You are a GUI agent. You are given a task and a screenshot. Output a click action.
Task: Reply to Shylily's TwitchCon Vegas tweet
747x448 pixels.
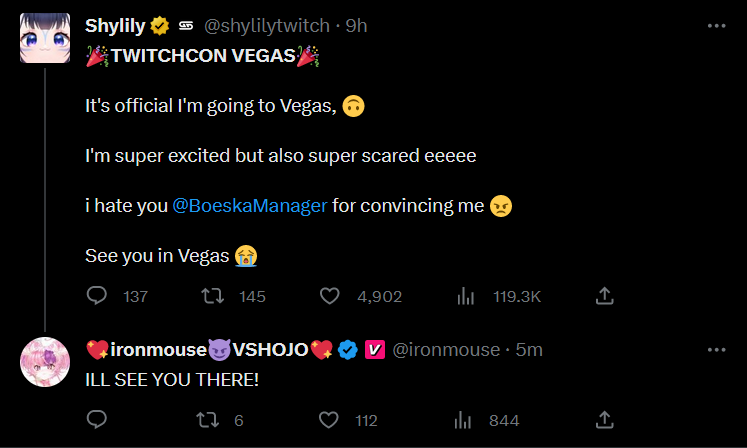[97, 296]
